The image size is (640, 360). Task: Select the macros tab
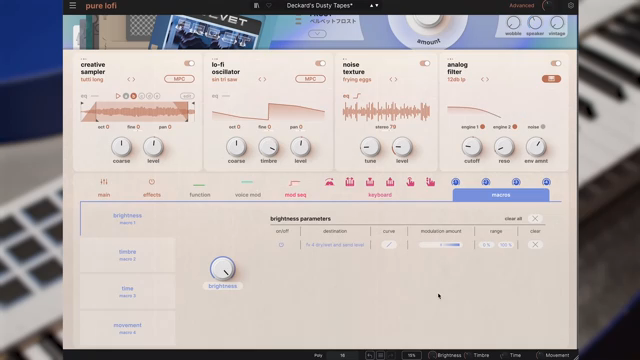pyautogui.click(x=501, y=195)
